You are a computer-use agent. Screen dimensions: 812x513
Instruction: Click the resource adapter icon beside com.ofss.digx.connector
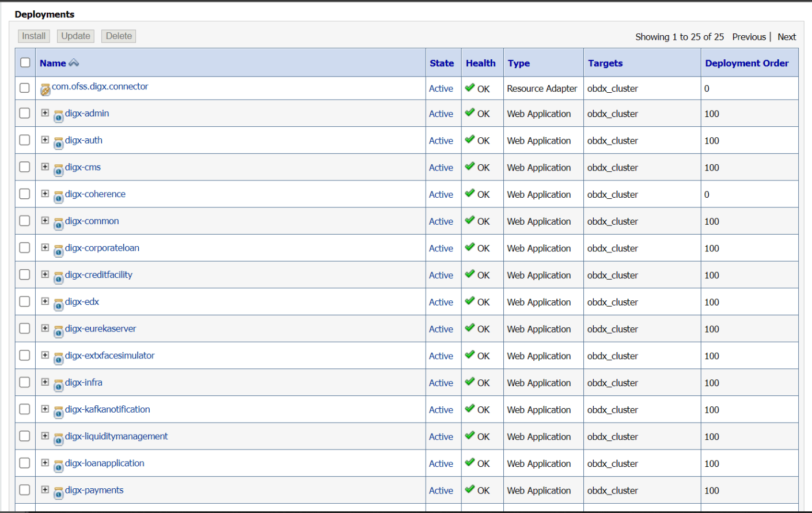[x=45, y=90]
